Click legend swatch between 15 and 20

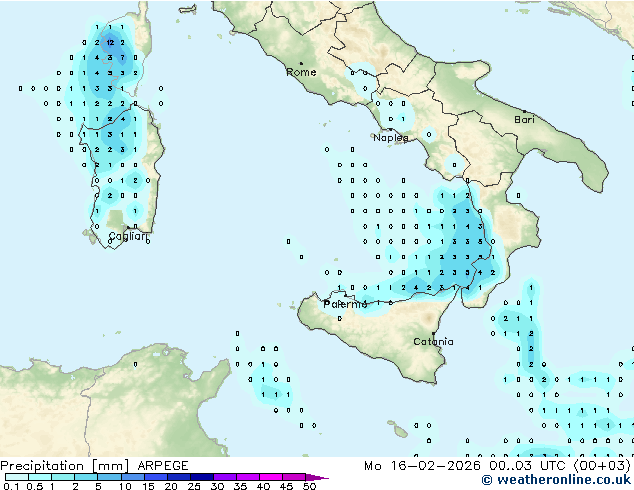pyautogui.click(x=155, y=477)
